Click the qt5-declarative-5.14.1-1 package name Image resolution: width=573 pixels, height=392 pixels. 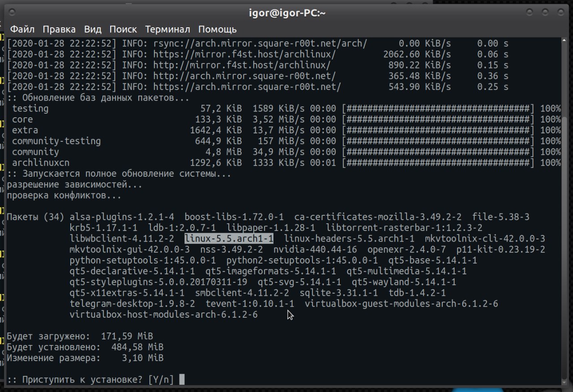point(132,271)
